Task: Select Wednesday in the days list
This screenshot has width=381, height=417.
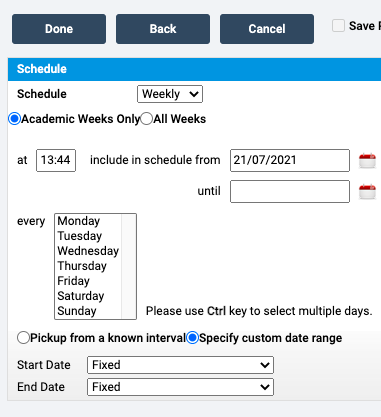Action: [x=88, y=251]
